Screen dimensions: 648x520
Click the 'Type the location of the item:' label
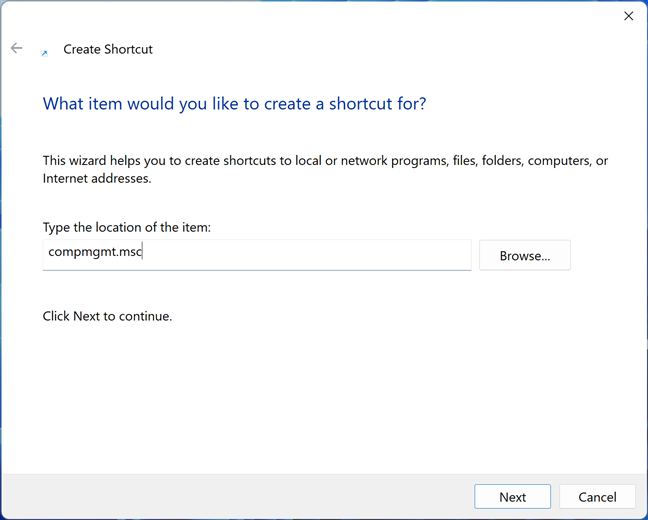click(x=127, y=227)
